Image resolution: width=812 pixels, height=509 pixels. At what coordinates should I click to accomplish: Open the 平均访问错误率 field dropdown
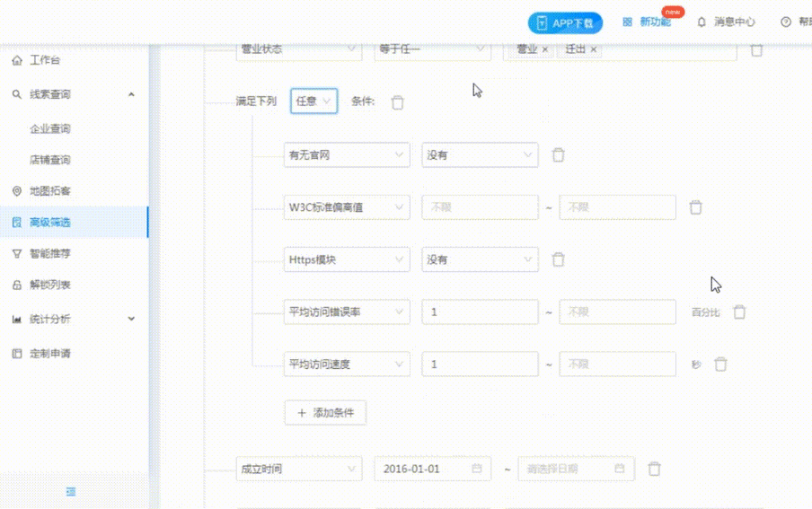click(347, 312)
